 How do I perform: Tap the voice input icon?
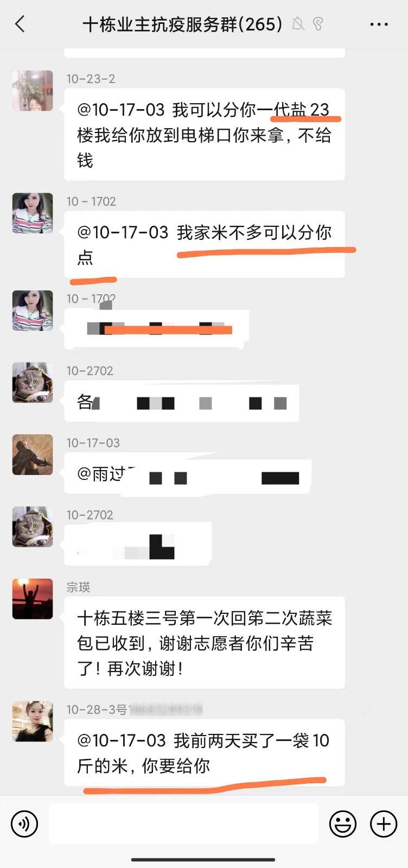[x=24, y=824]
